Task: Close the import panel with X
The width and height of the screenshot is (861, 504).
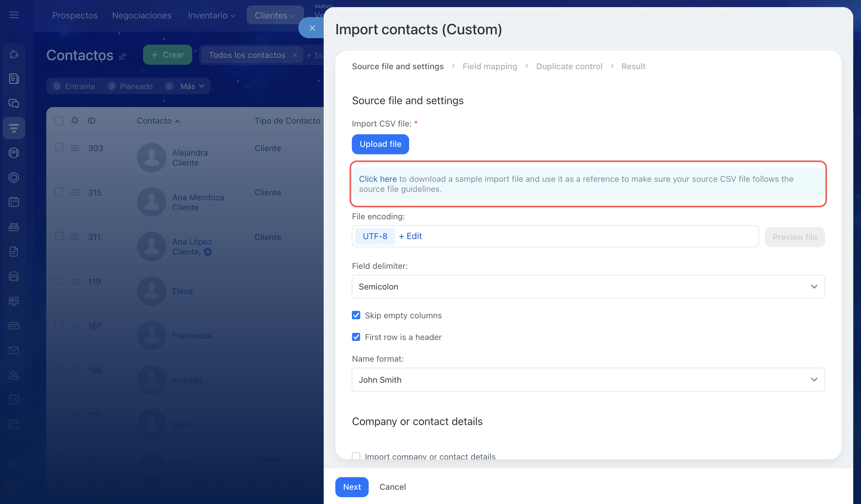Action: 312,28
